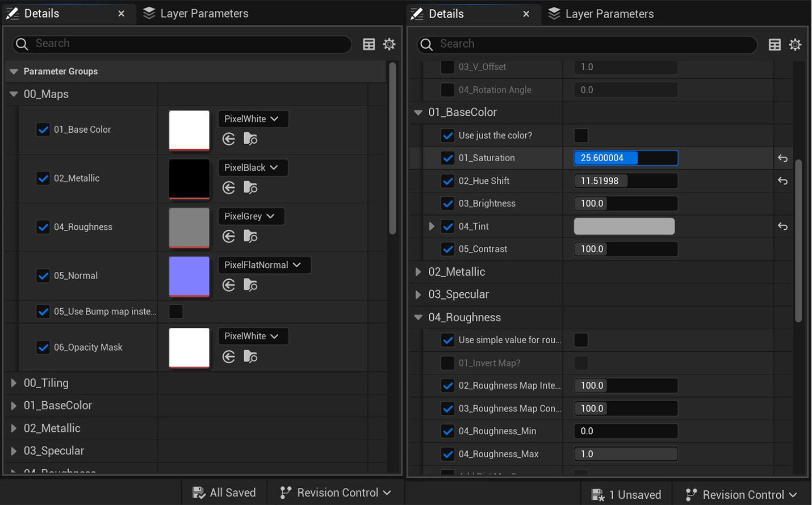The image size is (812, 505).
Task: Enable 04_Rotation Angle override checkbox
Action: (448, 90)
